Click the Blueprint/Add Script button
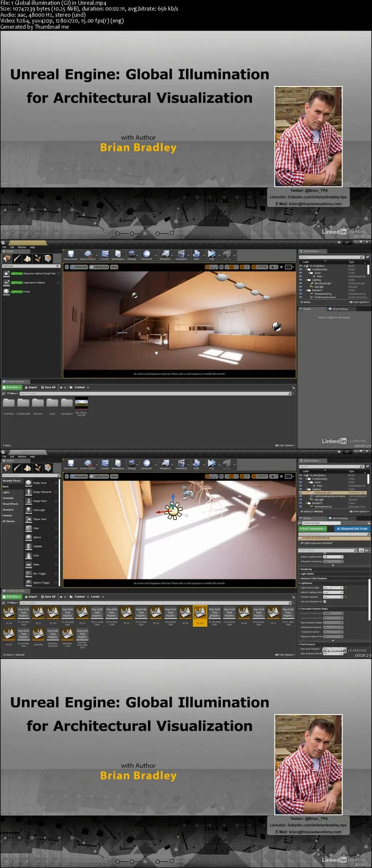 coord(352,529)
